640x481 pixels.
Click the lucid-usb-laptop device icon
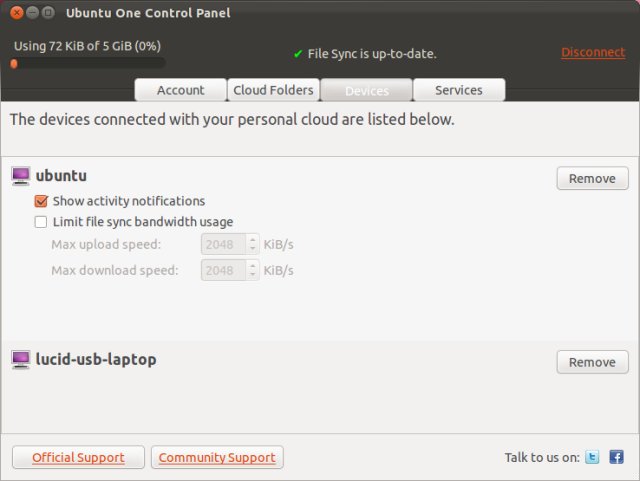(x=21, y=359)
